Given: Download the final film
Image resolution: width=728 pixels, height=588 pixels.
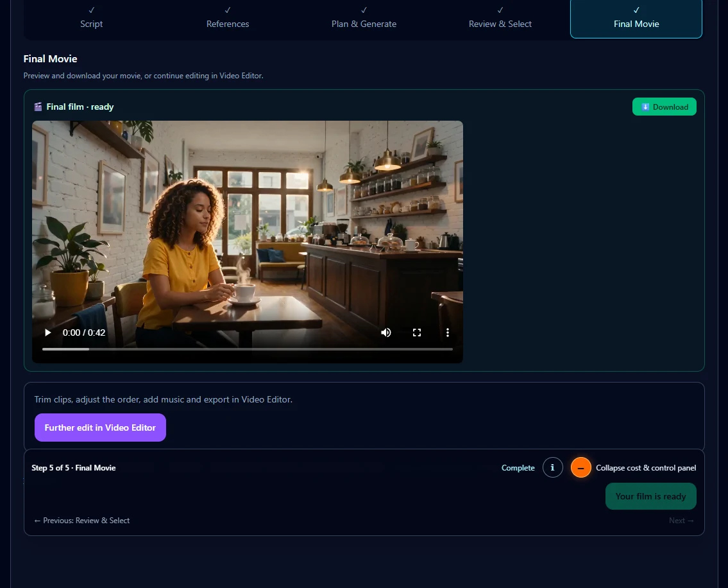Looking at the screenshot, I should (x=664, y=107).
